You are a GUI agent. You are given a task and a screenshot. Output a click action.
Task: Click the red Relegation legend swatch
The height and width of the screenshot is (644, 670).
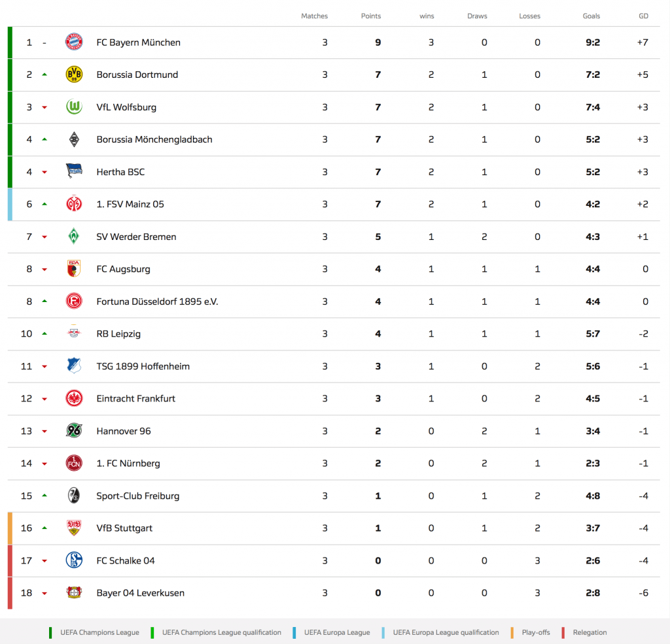565,632
